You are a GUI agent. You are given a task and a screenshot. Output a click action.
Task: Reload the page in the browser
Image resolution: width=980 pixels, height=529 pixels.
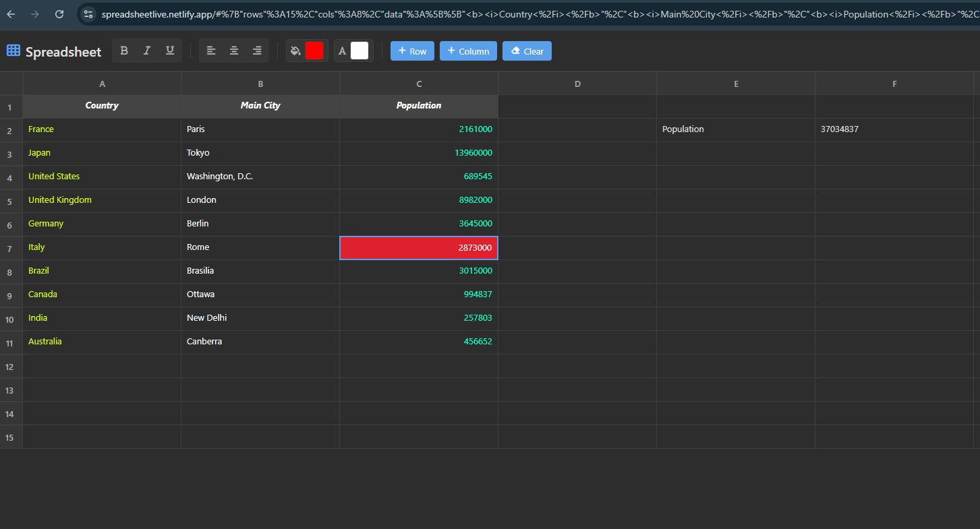59,13
